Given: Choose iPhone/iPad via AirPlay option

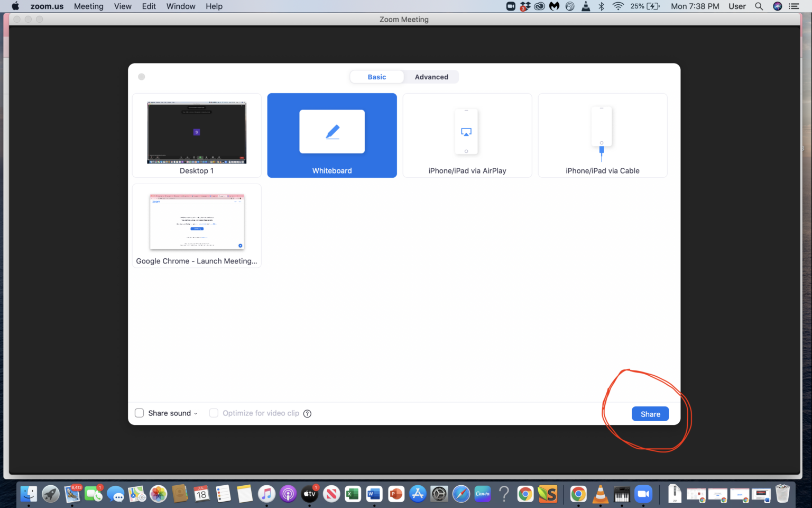Looking at the screenshot, I should [467, 135].
